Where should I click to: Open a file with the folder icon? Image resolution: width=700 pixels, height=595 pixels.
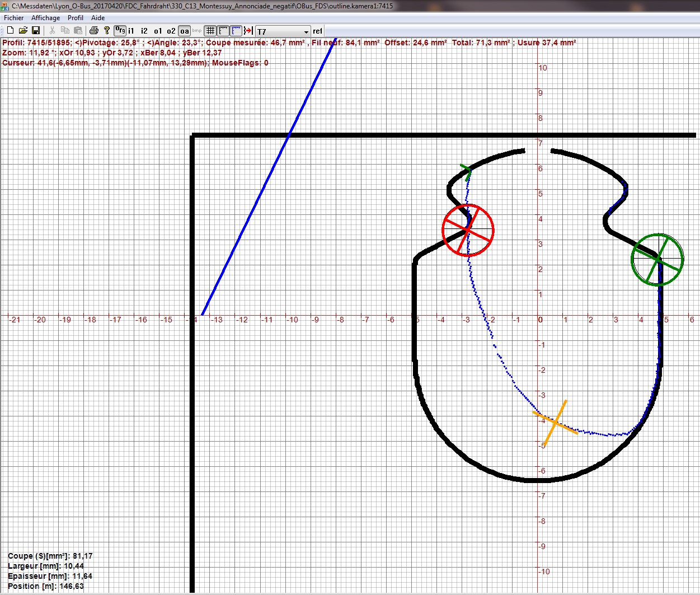(x=23, y=31)
